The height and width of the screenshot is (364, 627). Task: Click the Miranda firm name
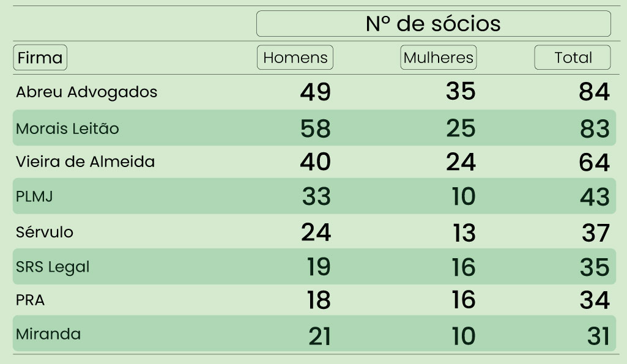coord(48,334)
